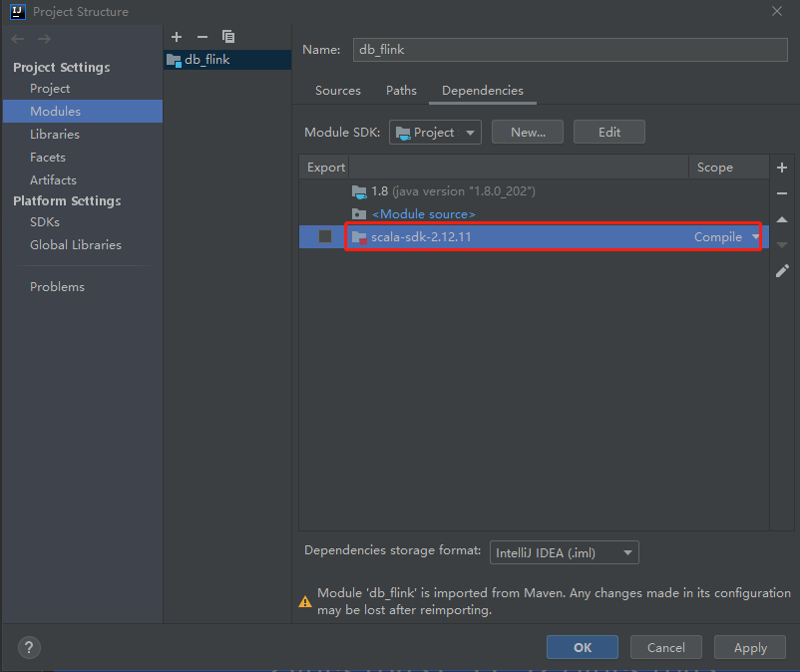Switch to the Sources tab
Viewport: 800px width, 672px height.
tap(338, 91)
